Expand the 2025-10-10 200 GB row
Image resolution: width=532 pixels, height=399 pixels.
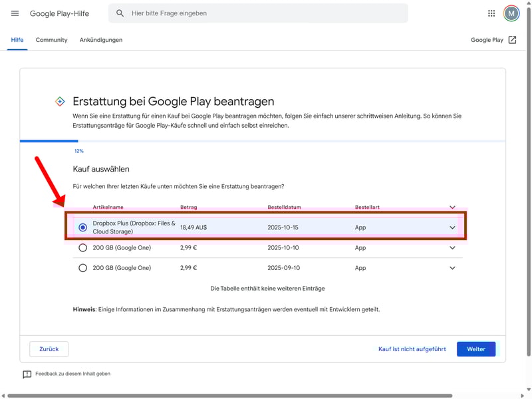point(453,248)
